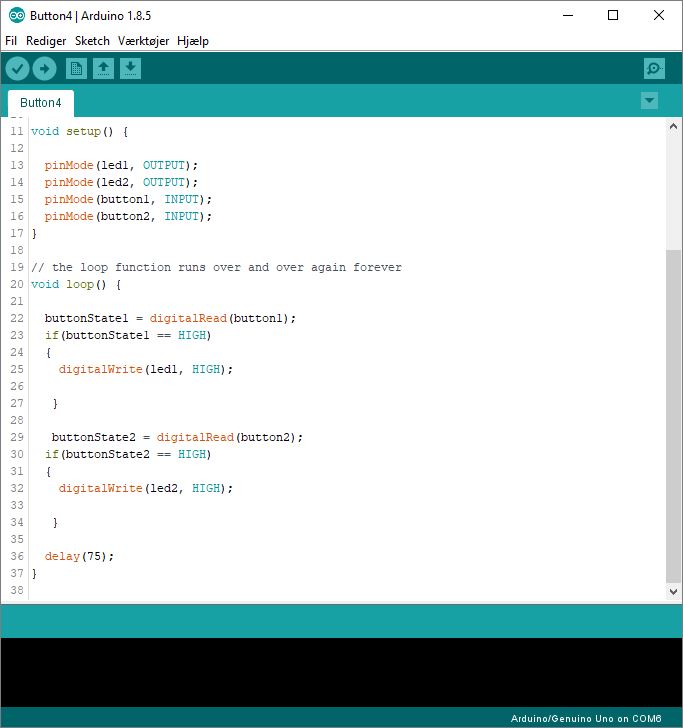
Task: Click the loop function comment line
Action: 216,267
